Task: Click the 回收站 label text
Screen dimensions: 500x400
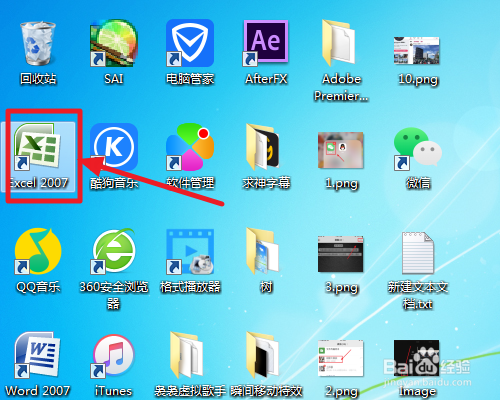Action: [x=38, y=79]
